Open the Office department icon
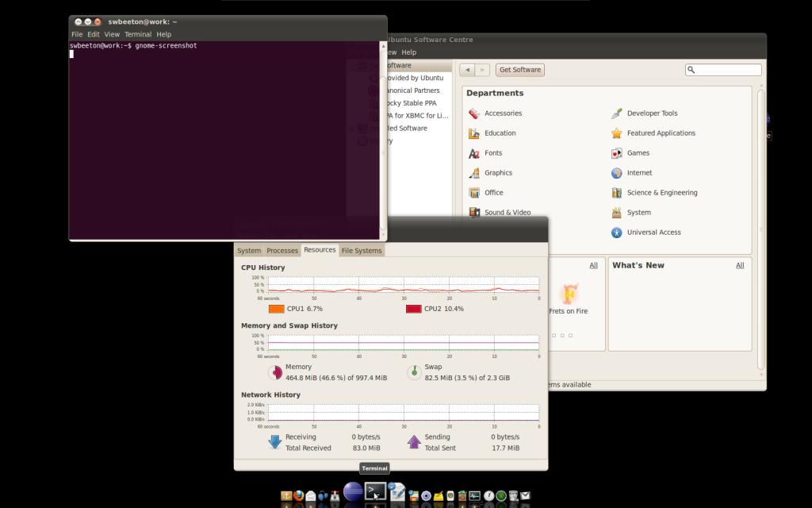 click(x=474, y=193)
